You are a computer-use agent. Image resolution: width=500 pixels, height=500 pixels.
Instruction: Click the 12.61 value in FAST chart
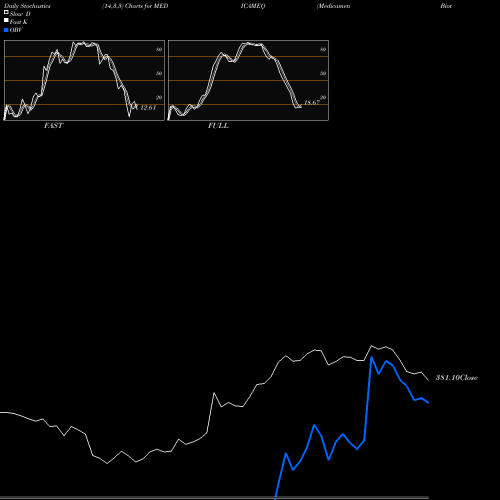pos(148,108)
